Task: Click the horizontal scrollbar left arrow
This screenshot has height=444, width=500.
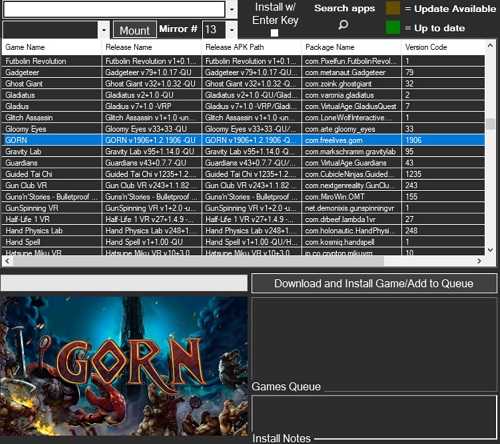Action: pyautogui.click(x=7, y=261)
